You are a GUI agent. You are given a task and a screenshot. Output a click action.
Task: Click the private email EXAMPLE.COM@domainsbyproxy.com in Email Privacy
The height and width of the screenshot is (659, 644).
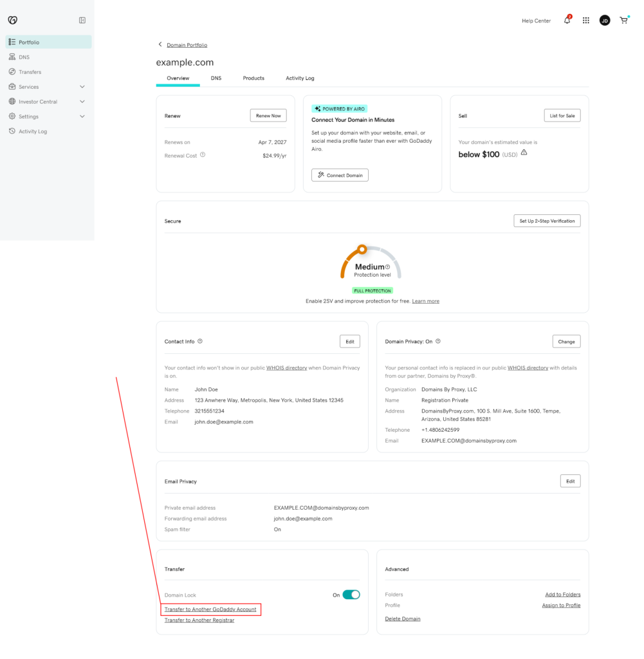(x=322, y=508)
